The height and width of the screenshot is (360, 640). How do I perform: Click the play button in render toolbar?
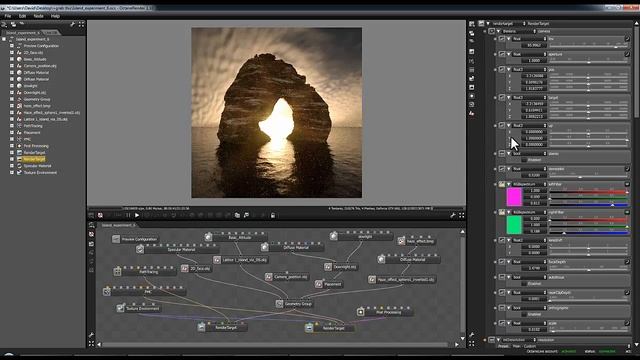137,216
